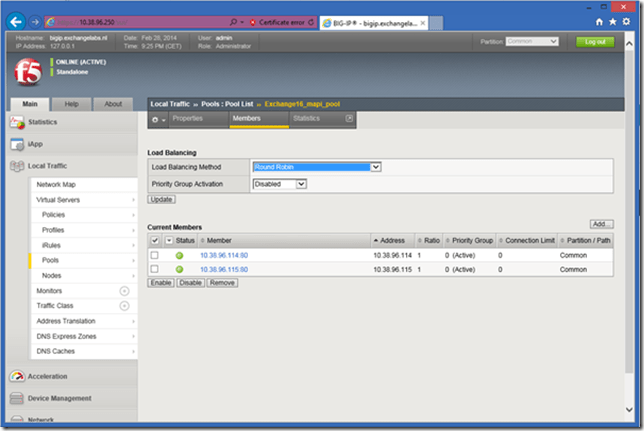The height and width of the screenshot is (431, 644).
Task: Check the box for member 10.38.96.115:80
Action: (154, 270)
